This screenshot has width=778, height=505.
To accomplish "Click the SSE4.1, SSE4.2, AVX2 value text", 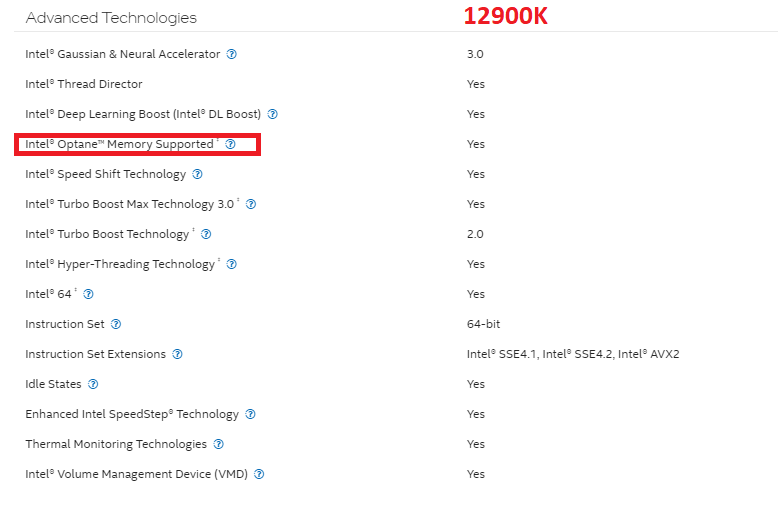I will tap(573, 354).
